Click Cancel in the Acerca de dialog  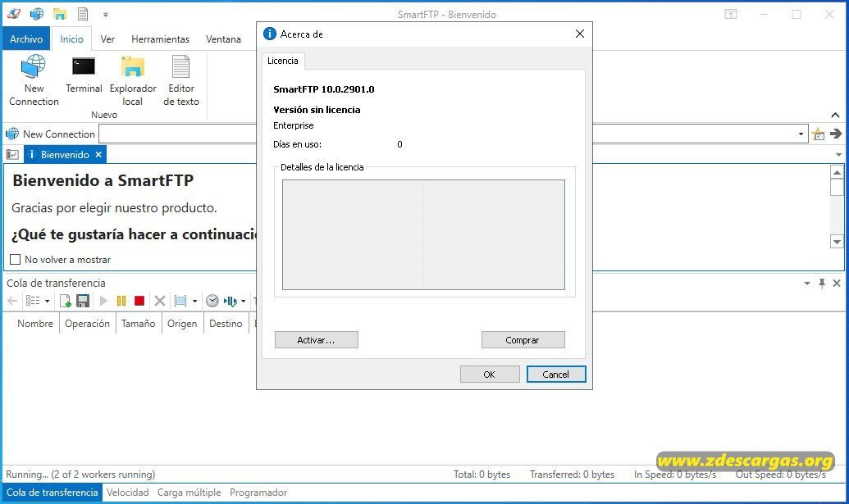556,375
